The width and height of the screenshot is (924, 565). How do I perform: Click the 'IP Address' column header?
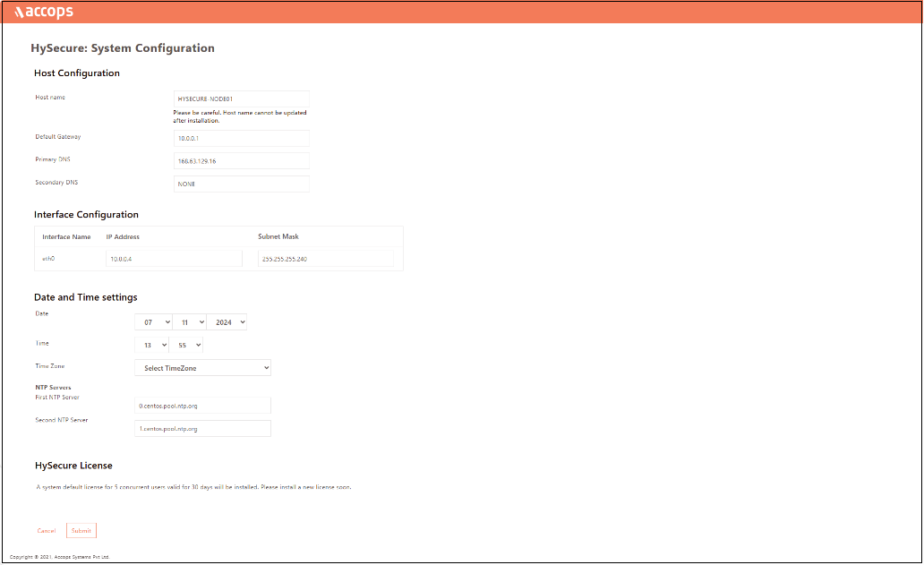123,237
